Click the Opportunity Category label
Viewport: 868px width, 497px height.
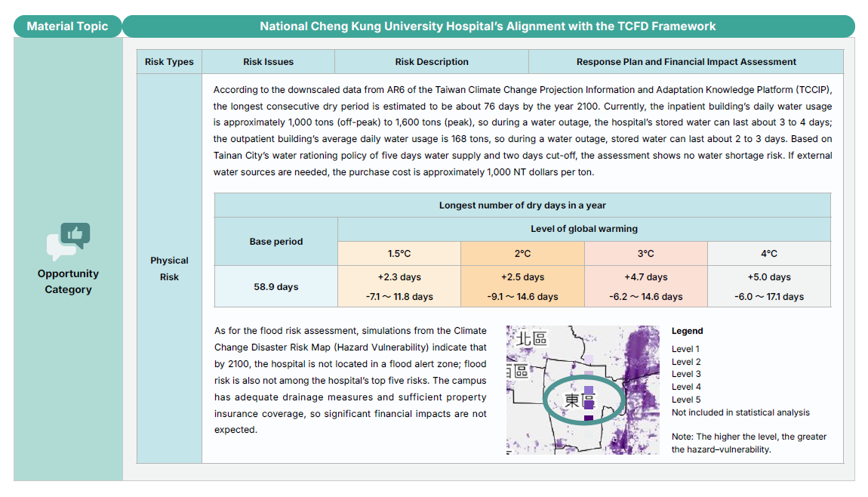coord(67,281)
